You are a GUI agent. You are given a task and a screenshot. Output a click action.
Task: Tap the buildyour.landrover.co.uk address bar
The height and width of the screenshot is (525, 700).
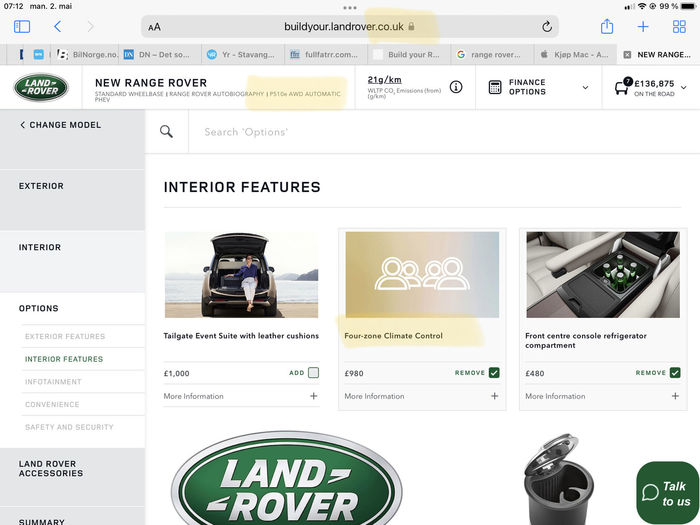pos(350,27)
